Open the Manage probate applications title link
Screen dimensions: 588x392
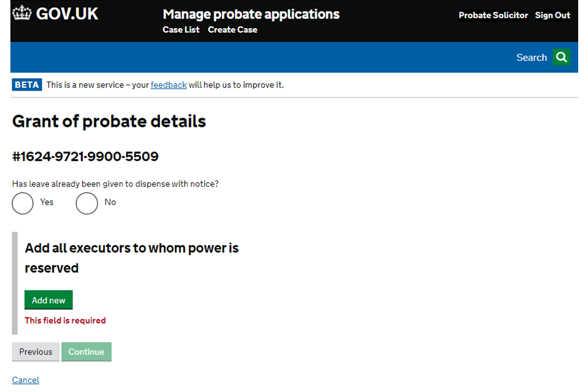coord(251,14)
